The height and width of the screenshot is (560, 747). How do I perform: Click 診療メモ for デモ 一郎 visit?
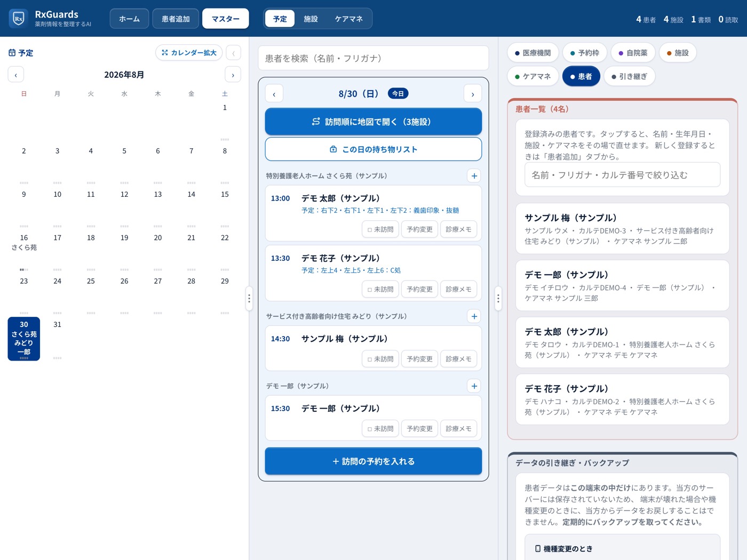pos(458,429)
